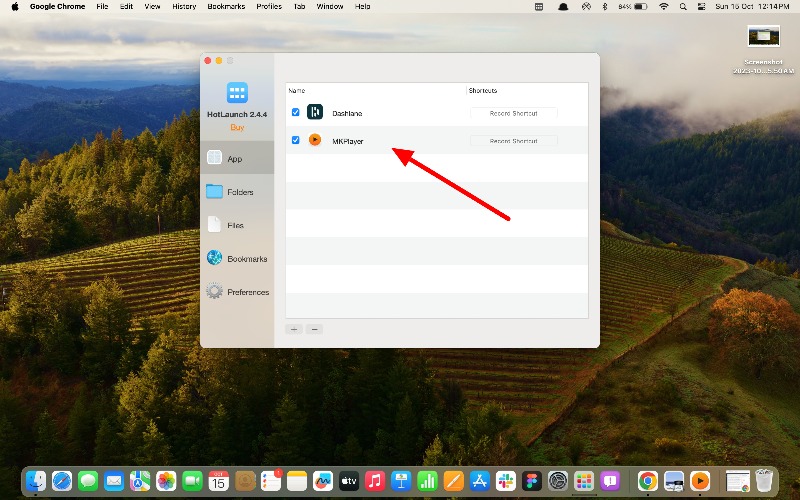
Task: Open the Bookmarks section
Action: pos(237,258)
